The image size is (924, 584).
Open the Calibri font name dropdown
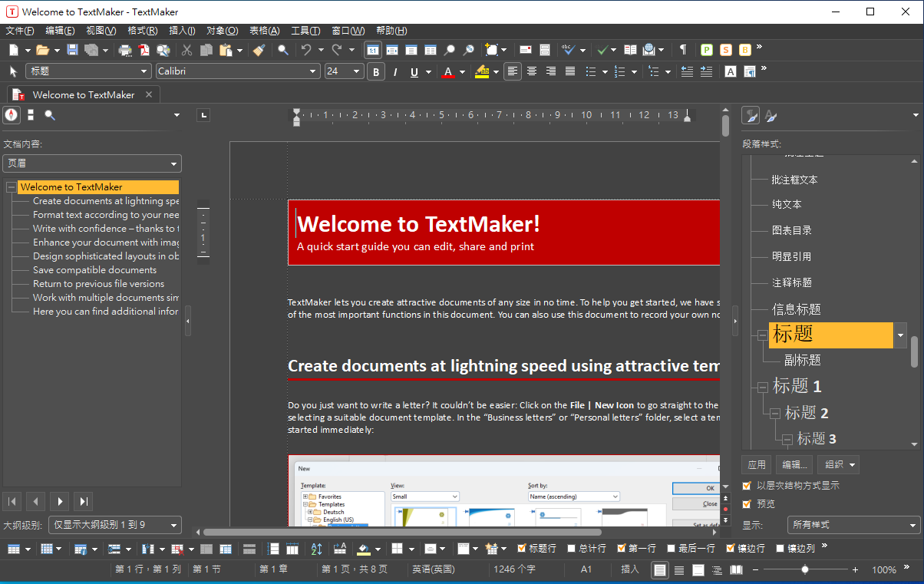(313, 71)
